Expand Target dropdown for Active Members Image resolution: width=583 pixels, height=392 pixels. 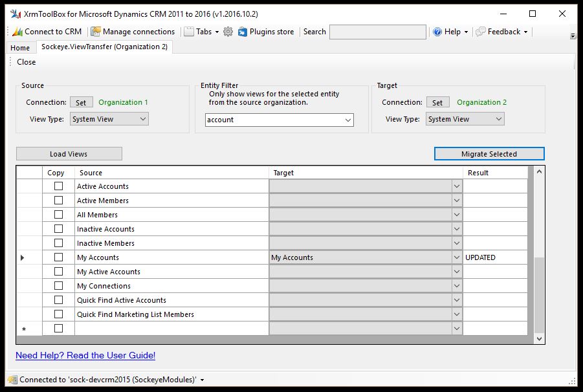(457, 201)
